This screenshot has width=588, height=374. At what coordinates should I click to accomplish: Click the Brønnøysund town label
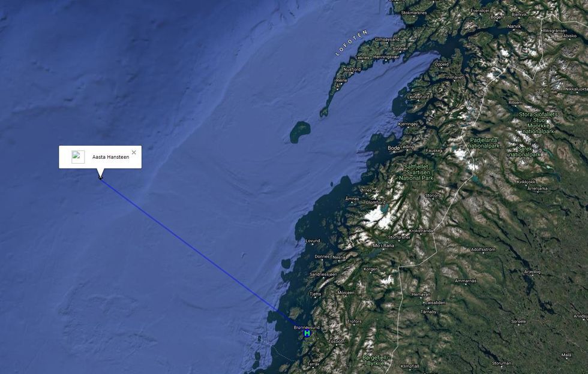[307, 327]
